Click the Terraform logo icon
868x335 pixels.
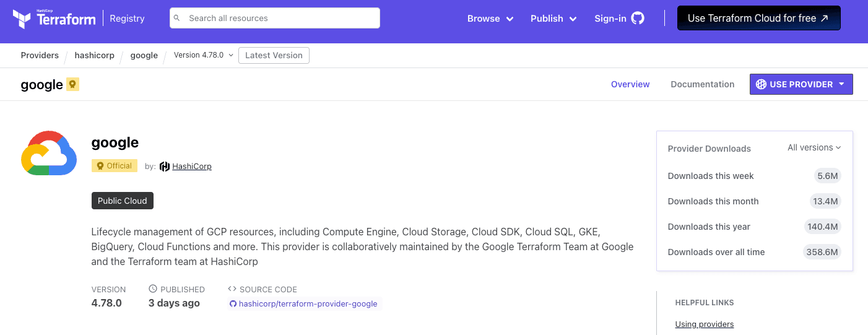pyautogui.click(x=22, y=19)
